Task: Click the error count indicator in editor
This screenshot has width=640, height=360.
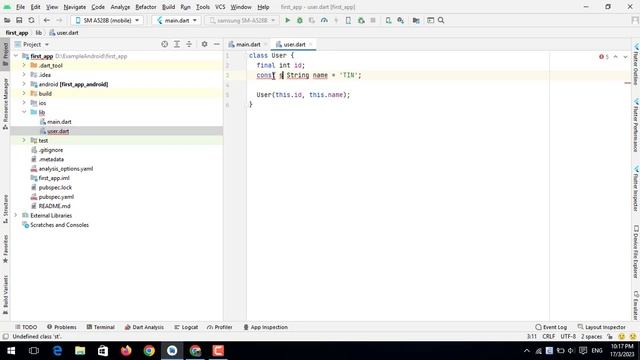Action: (x=604, y=57)
